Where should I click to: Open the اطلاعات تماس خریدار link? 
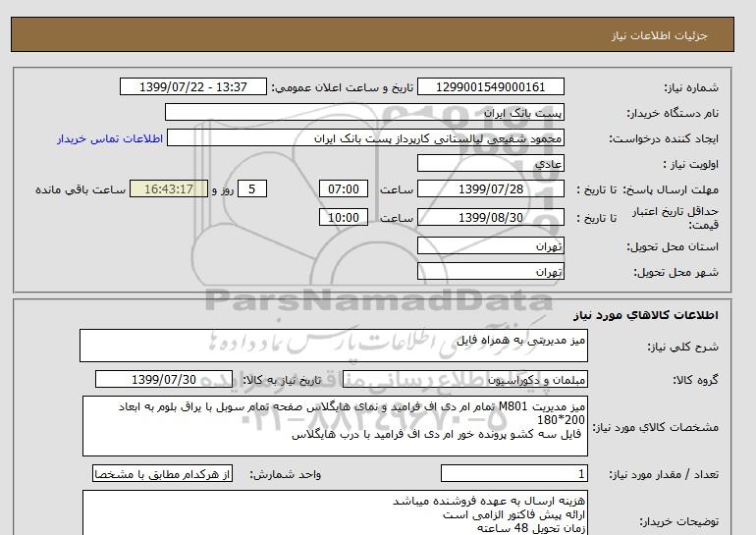(110, 138)
